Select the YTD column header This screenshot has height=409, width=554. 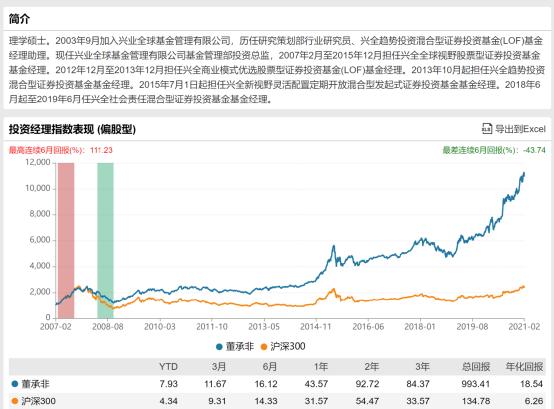tap(168, 367)
